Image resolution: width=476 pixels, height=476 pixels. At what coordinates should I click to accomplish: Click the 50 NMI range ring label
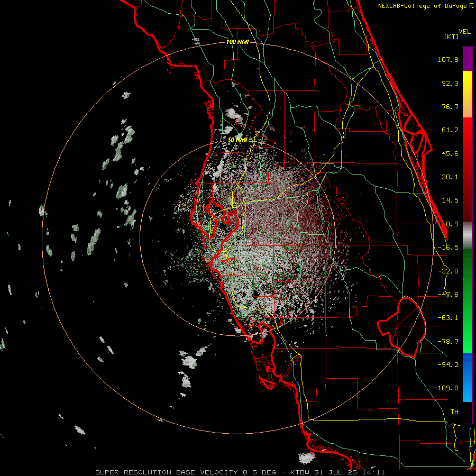(237, 140)
